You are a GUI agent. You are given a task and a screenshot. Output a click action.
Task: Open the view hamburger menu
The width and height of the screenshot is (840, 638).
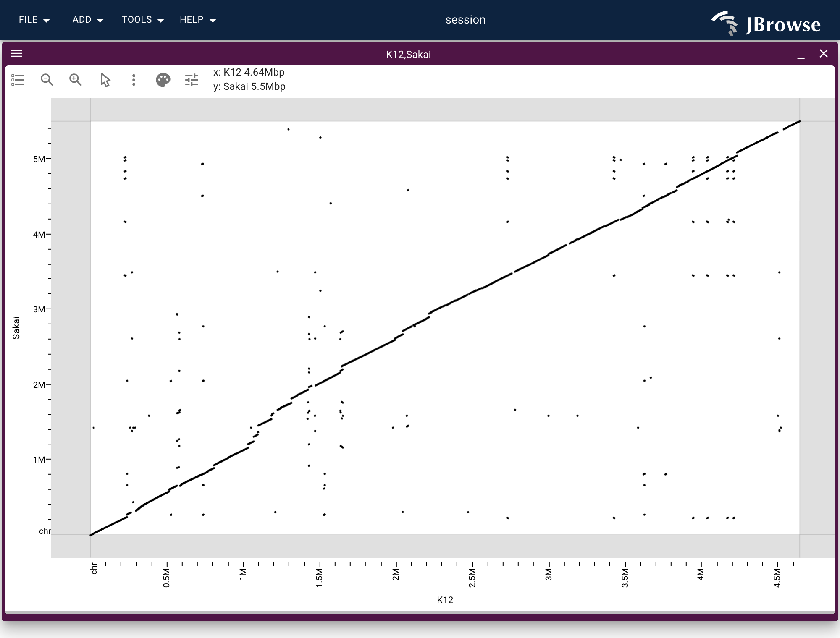pos(16,54)
